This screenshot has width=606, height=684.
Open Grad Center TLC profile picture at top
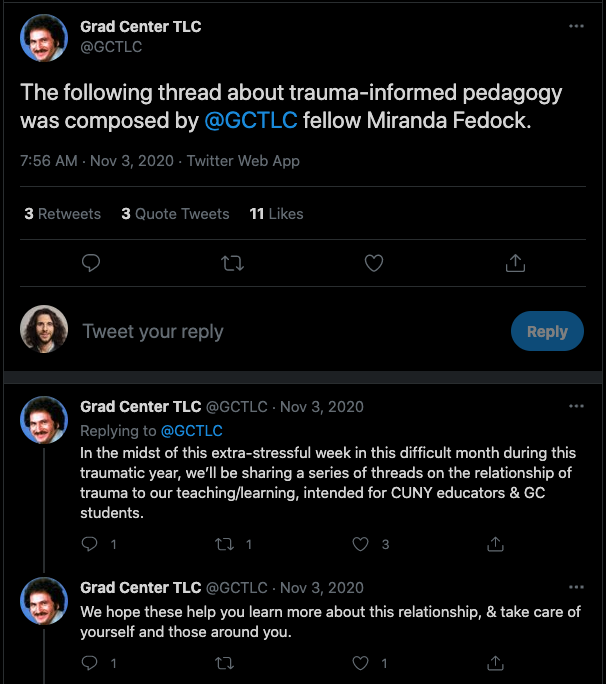tap(44, 37)
